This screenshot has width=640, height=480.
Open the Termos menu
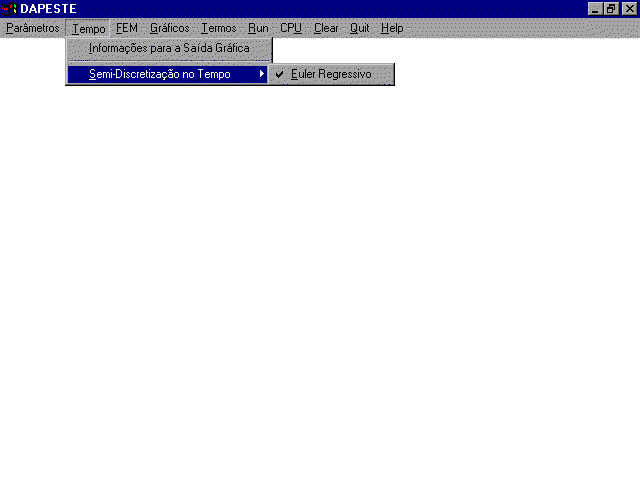point(219,28)
